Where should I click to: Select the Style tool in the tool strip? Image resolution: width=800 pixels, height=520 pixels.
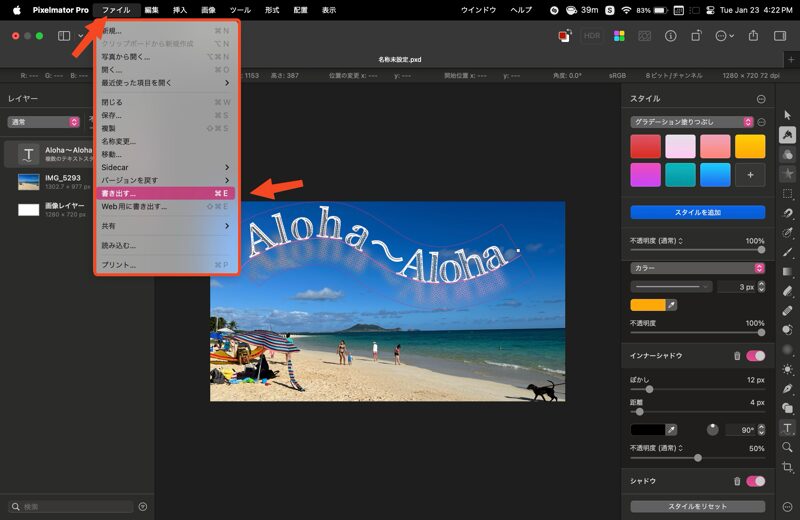[787, 135]
